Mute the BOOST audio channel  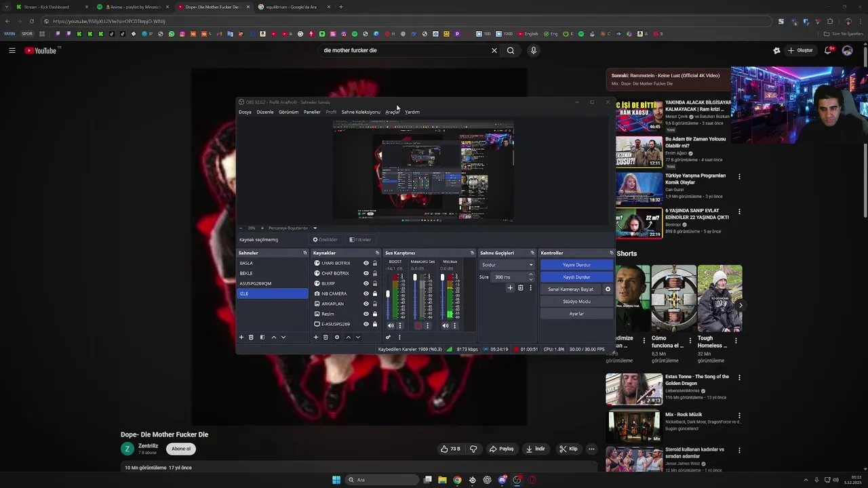pyautogui.click(x=391, y=326)
